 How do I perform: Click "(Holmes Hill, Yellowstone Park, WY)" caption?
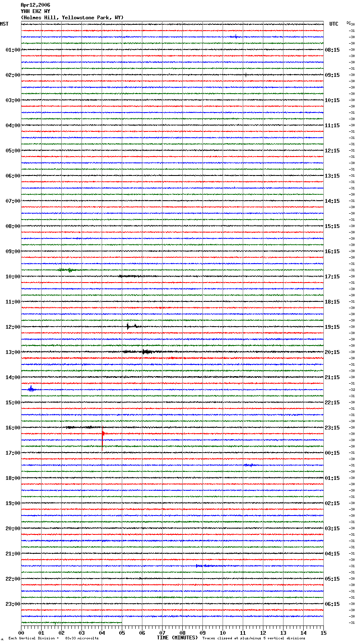(72, 18)
